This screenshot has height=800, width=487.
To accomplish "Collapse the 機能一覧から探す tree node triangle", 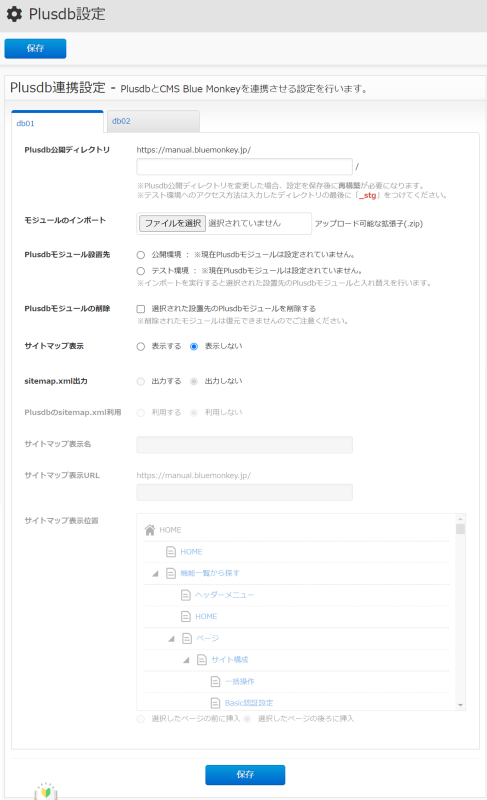I will pyautogui.click(x=156, y=573).
